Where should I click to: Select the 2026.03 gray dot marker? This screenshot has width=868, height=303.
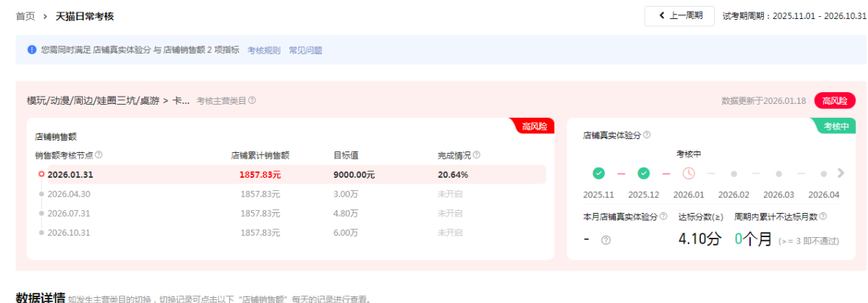point(779,173)
